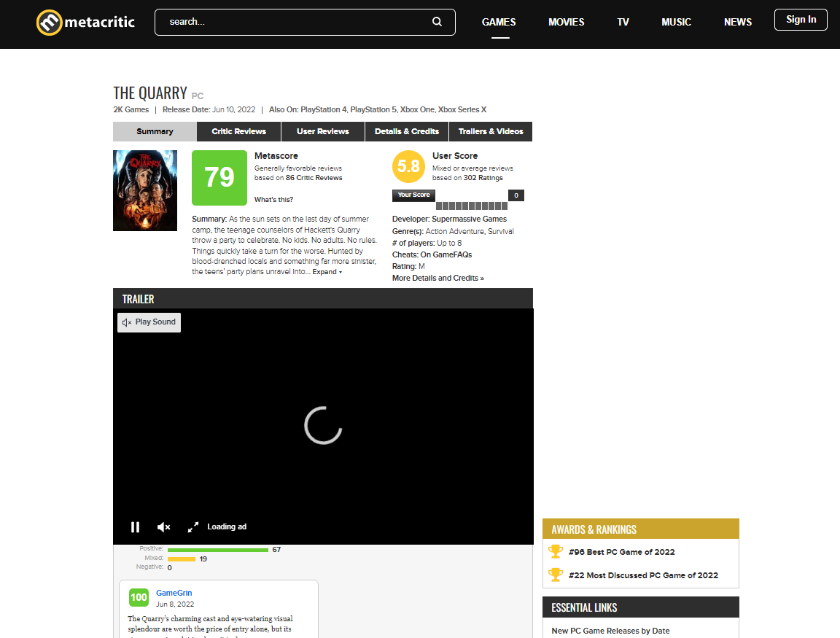The image size is (840, 638).
Task: Click the Play Sound button
Action: point(149,322)
